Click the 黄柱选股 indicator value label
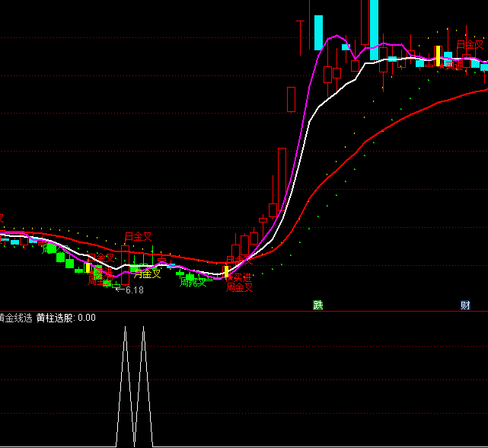The height and width of the screenshot is (448, 488). pos(65,318)
